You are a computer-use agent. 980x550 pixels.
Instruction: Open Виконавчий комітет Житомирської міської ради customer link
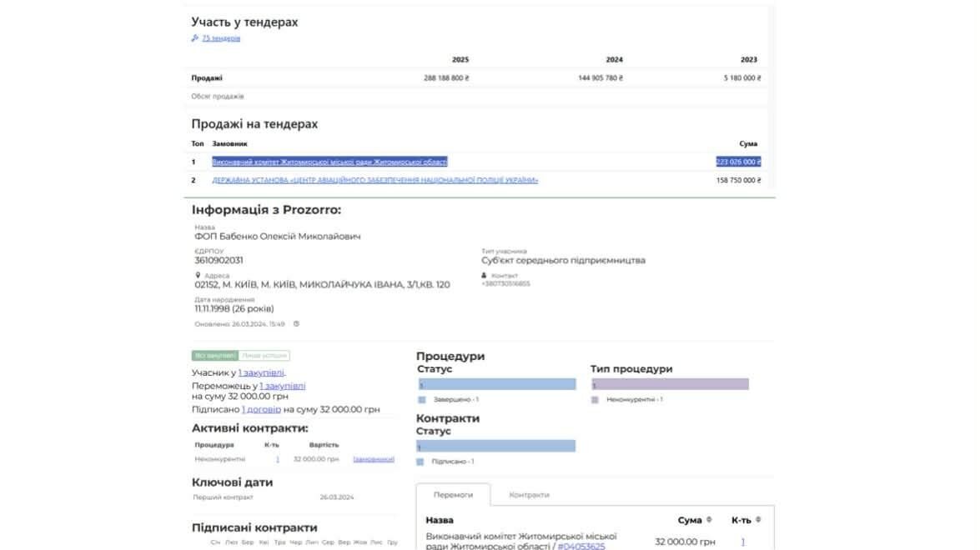[329, 162]
